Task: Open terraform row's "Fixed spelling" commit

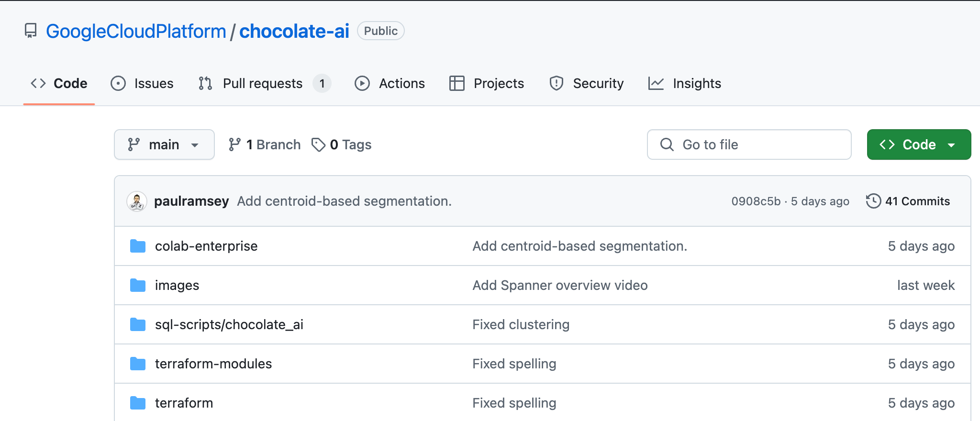Action: pyautogui.click(x=514, y=403)
